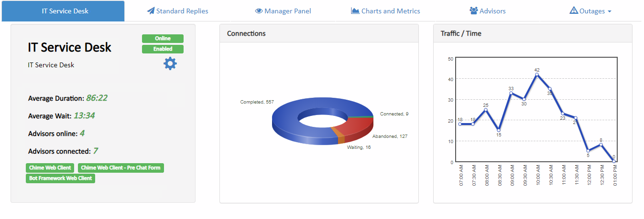Image resolution: width=644 pixels, height=219 pixels.
Task: Click the 09:00 AM data point of 33
Action: pos(511,93)
